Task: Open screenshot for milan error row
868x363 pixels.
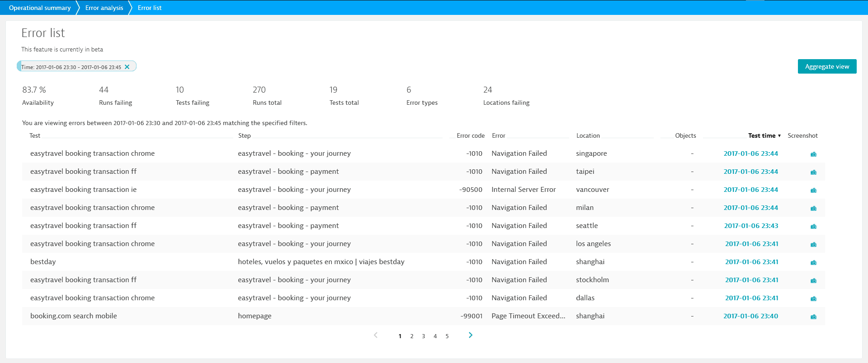Action: (x=813, y=208)
